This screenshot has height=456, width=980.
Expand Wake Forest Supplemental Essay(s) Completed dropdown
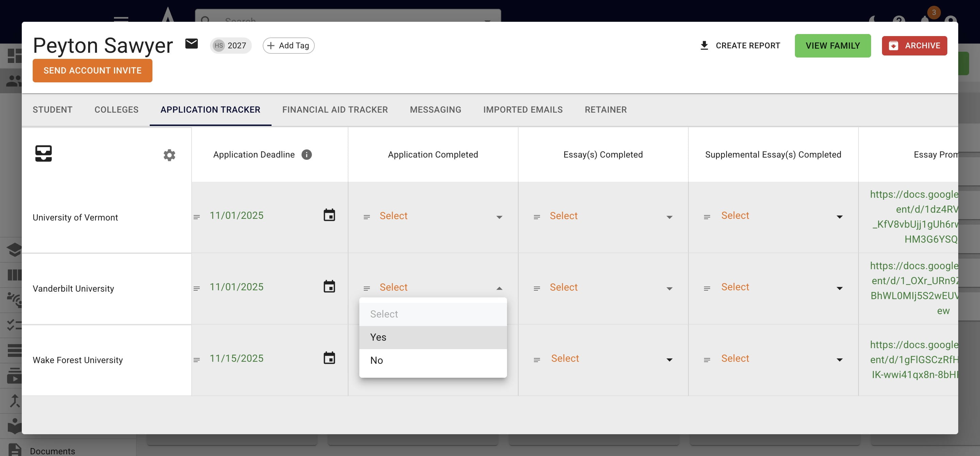tap(839, 360)
